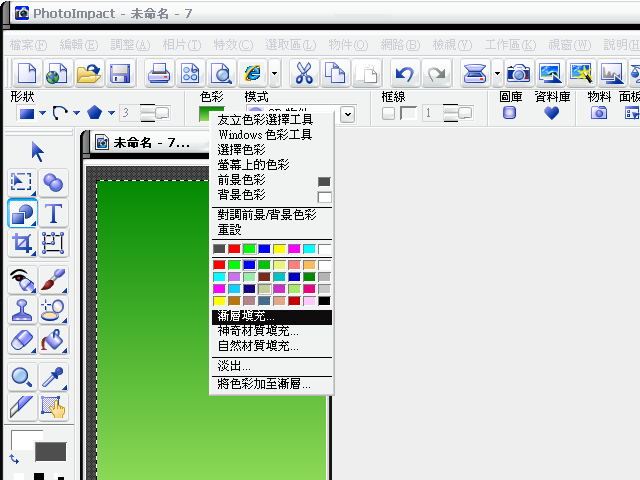Select the Eraser tool
The width and height of the screenshot is (640, 480).
[x=22, y=340]
